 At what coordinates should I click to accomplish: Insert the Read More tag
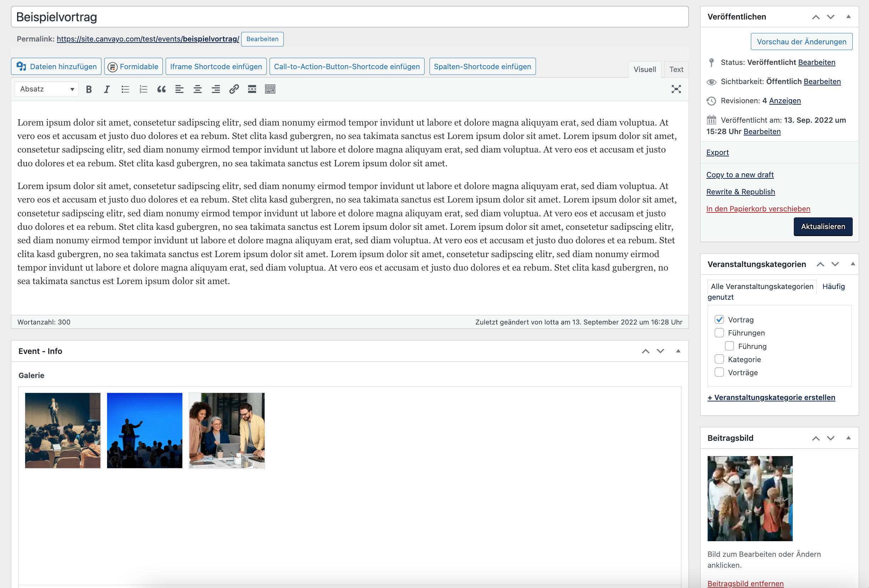252,89
